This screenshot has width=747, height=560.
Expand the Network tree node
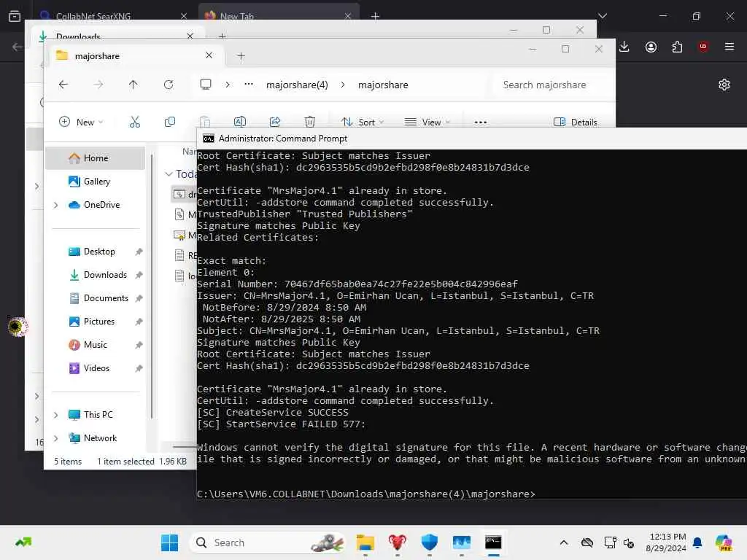click(x=55, y=438)
